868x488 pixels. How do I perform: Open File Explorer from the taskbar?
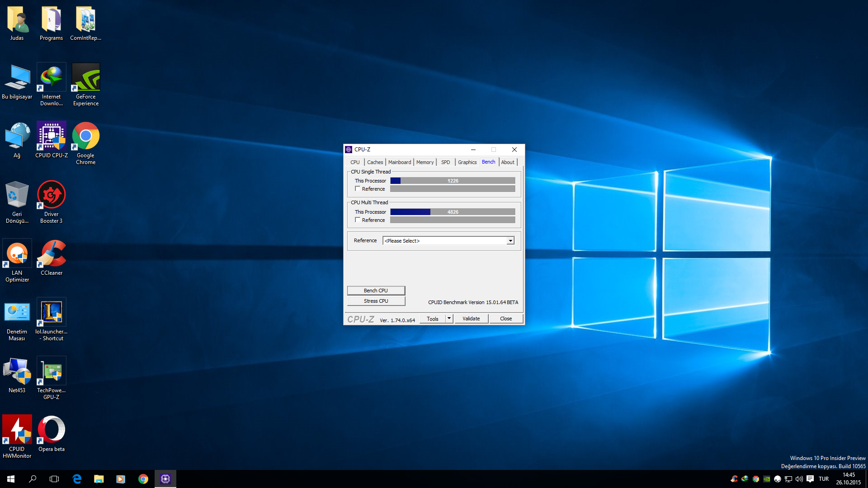pos(99,479)
